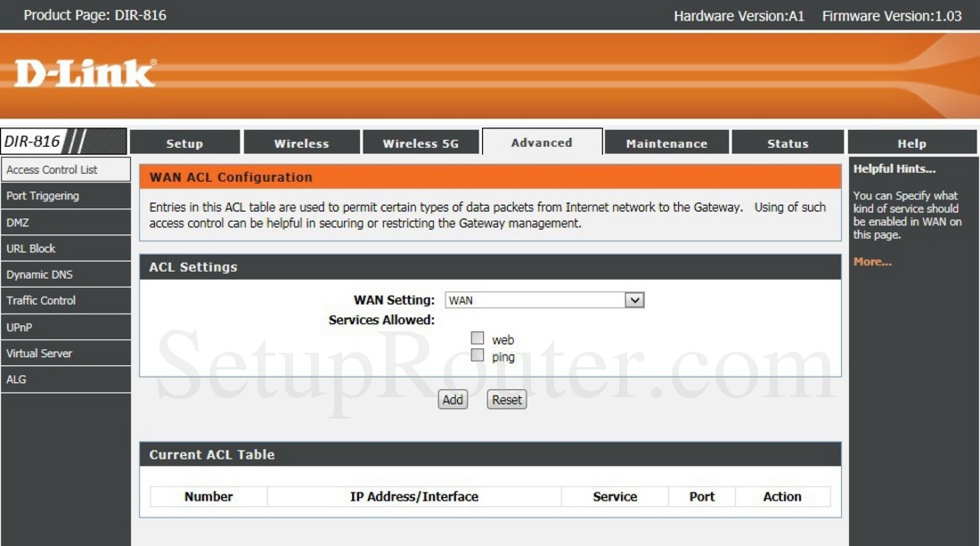Open the More... helpful hints link
Image resolution: width=980 pixels, height=546 pixels.
pyautogui.click(x=872, y=262)
